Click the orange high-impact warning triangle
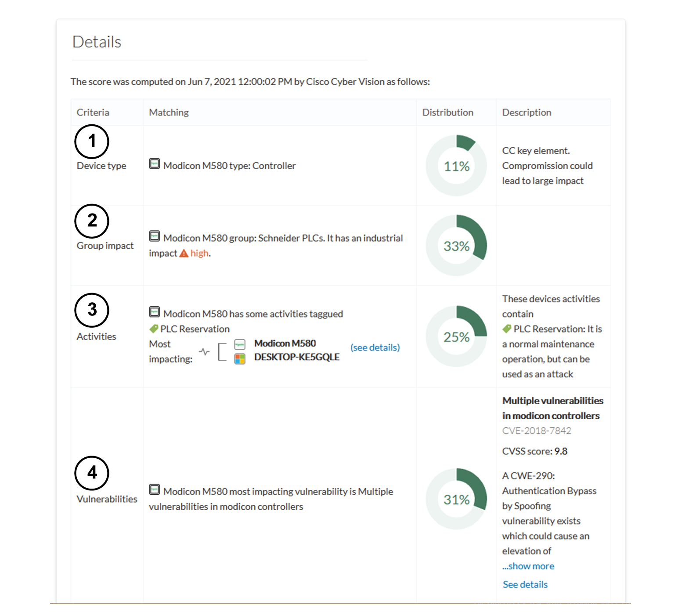682x616 pixels. point(184,253)
